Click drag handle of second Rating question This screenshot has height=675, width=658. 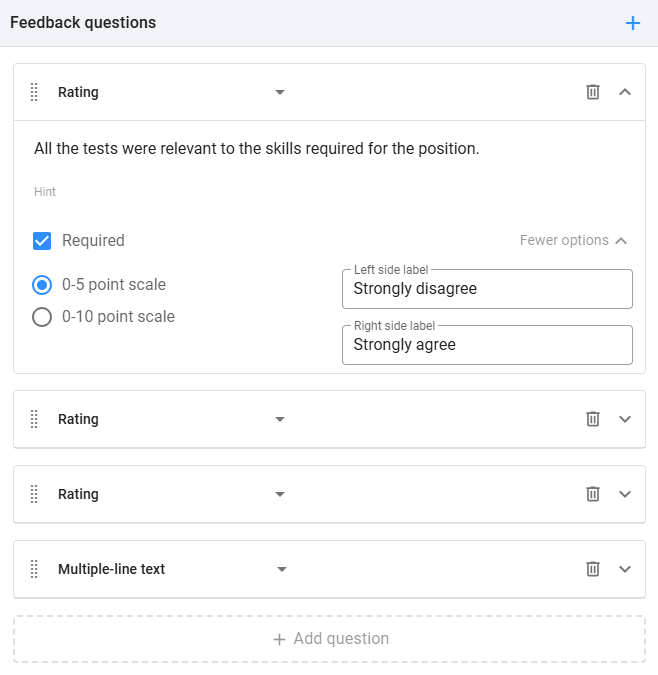tap(34, 419)
